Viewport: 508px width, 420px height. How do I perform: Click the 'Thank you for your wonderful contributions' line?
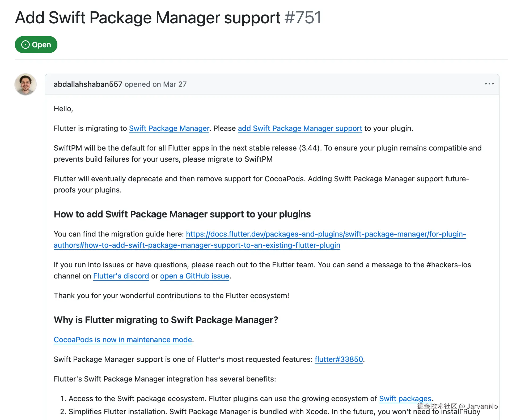[x=171, y=296]
